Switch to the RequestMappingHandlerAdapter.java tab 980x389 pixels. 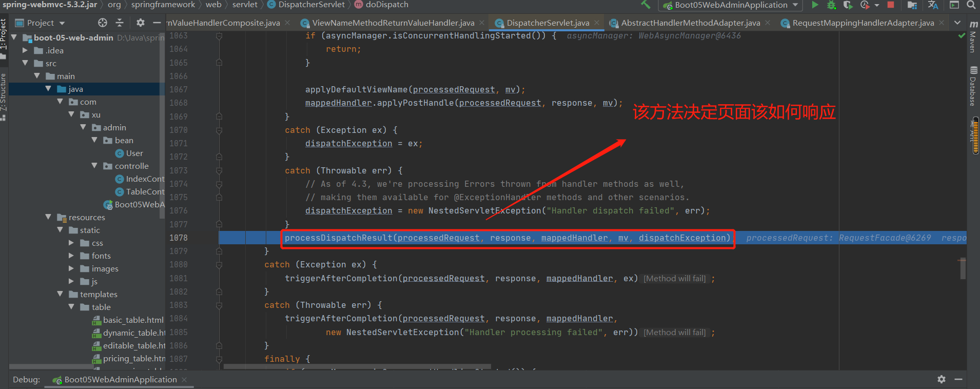pos(863,23)
